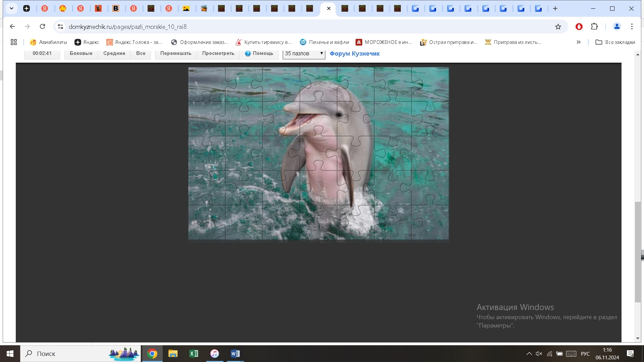Click the page scrollbar down arrow
Screen dimensions: 644x362
click(638, 339)
